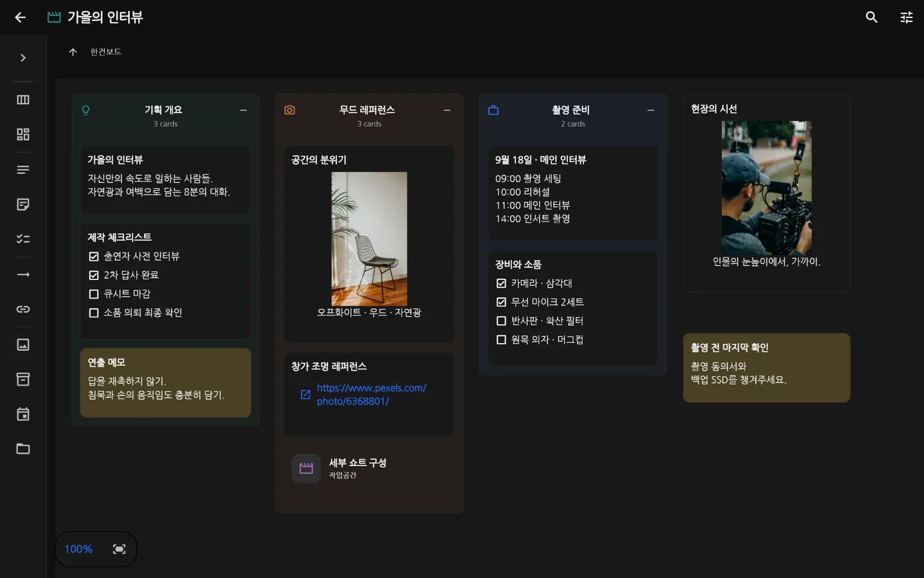Select the chair photo in 공간의 분위기
This screenshot has height=578, width=924.
pos(369,239)
